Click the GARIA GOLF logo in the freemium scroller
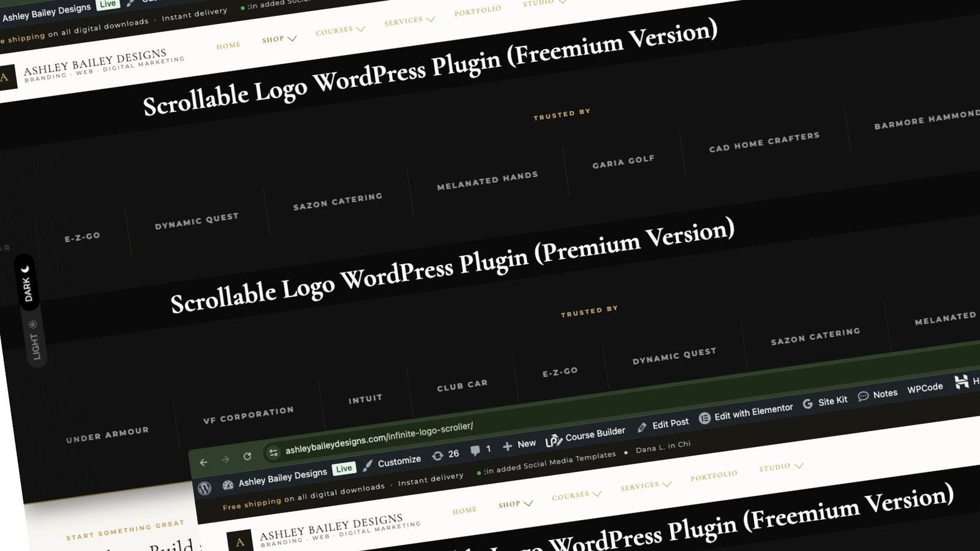This screenshot has width=980, height=551. [x=623, y=162]
